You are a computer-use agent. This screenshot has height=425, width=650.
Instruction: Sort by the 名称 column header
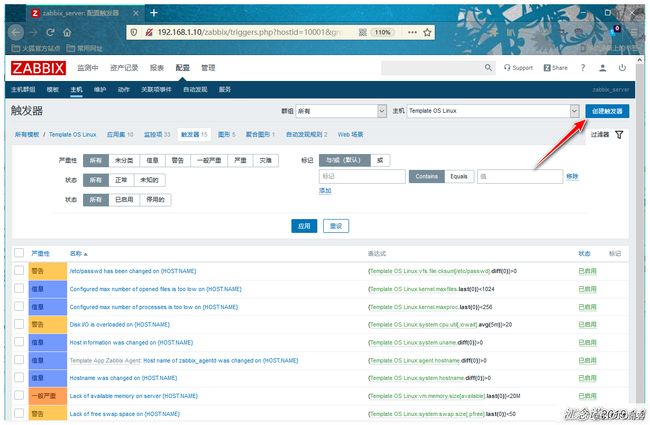click(78, 253)
